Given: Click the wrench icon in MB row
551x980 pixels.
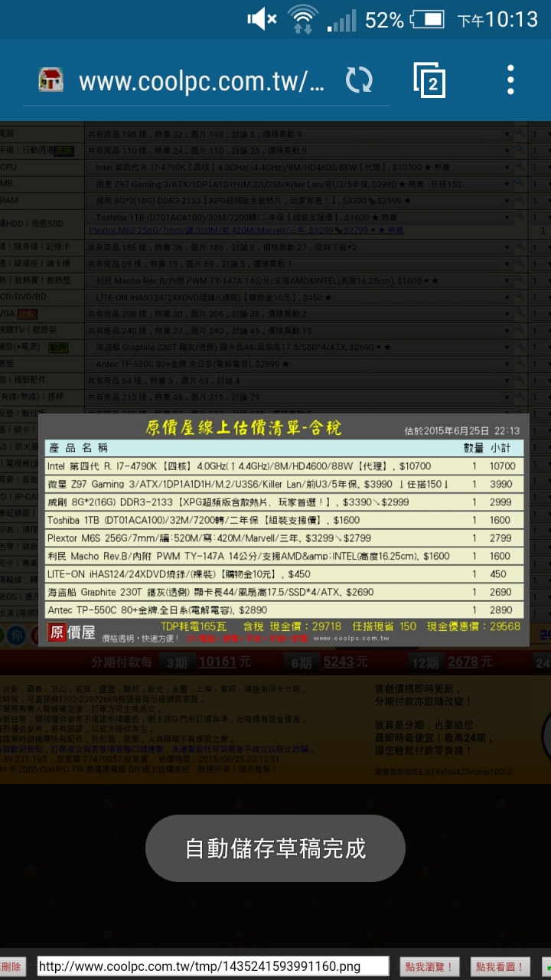Looking at the screenshot, I should [520, 184].
